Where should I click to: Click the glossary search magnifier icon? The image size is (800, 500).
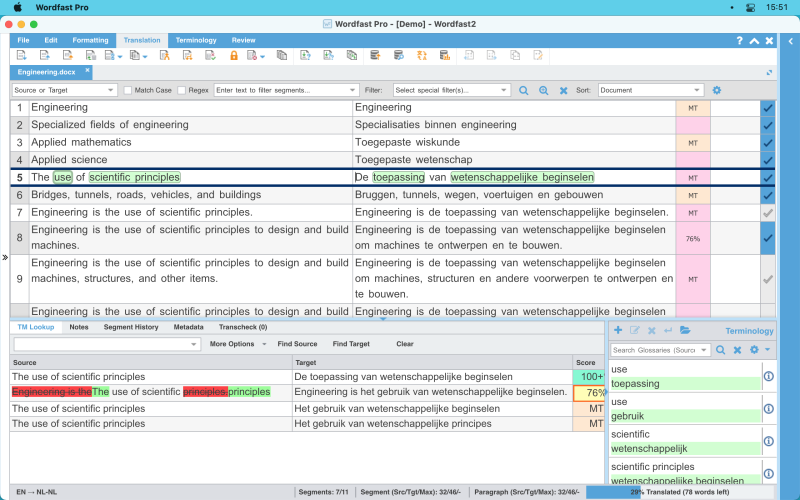[x=720, y=350]
